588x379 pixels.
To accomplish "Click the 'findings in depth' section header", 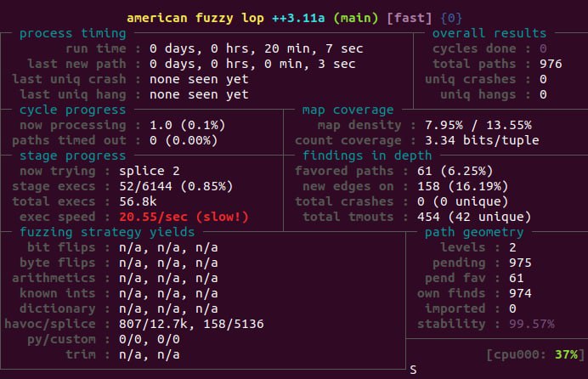I will (x=367, y=156).
